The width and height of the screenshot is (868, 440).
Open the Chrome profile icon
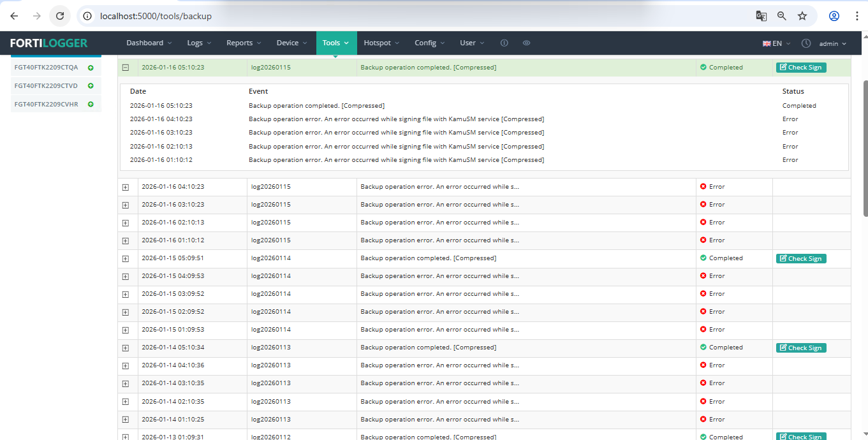click(x=834, y=16)
